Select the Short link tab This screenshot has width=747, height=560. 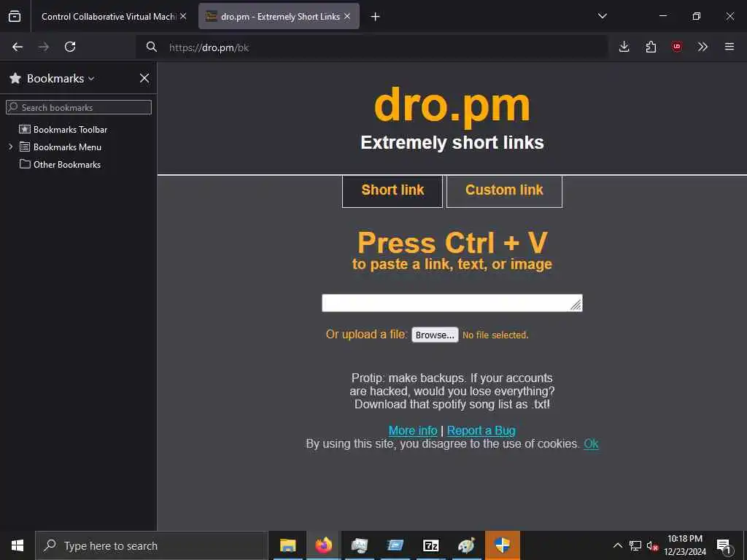[x=392, y=191]
